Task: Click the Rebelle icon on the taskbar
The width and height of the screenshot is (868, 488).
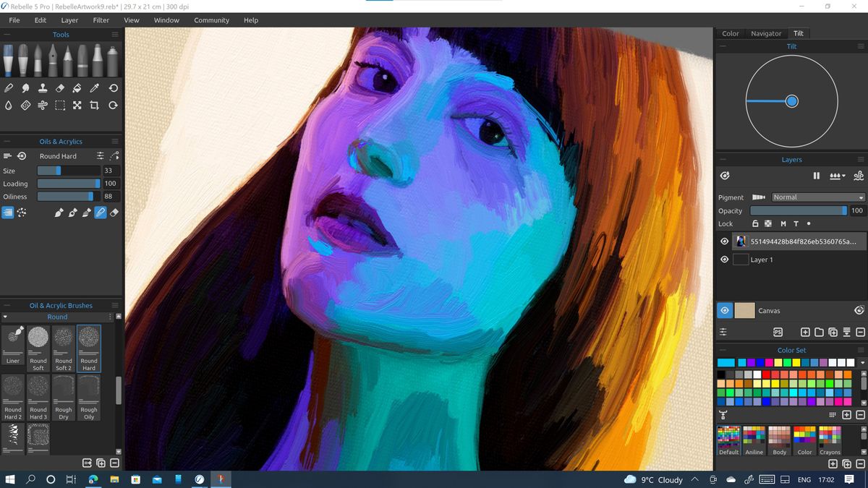Action: [x=221, y=479]
